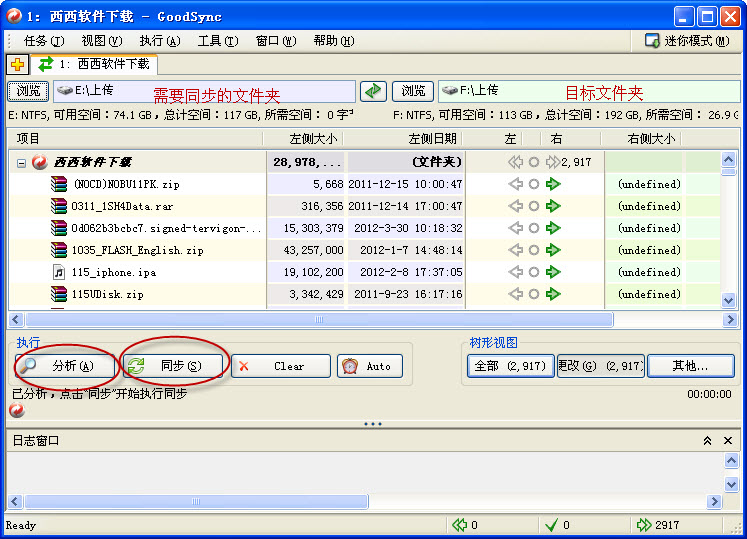
Task: Close the 日志窗口 log panel
Action: [x=728, y=441]
